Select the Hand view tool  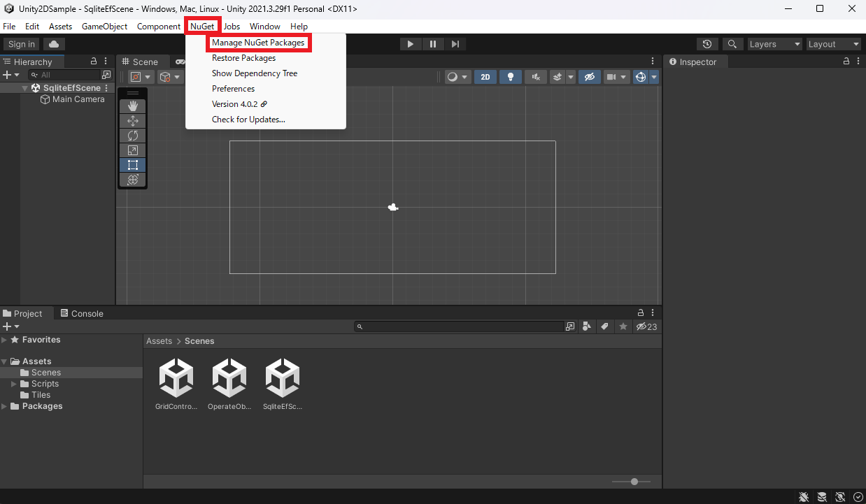point(133,106)
